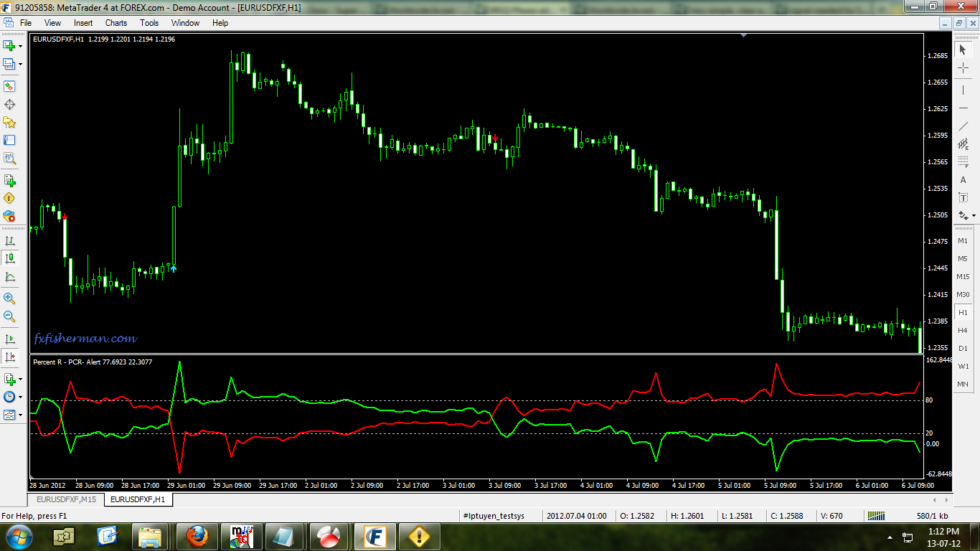The height and width of the screenshot is (551, 980).
Task: Open the Charts menu
Action: pyautogui.click(x=116, y=23)
